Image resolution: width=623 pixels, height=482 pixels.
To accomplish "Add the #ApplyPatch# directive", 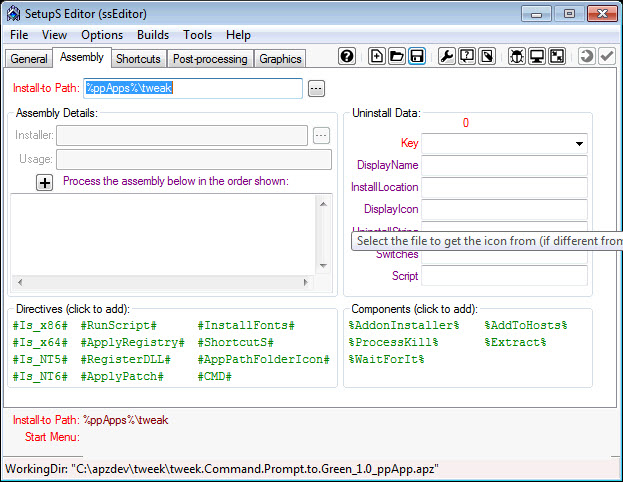I will point(122,376).
